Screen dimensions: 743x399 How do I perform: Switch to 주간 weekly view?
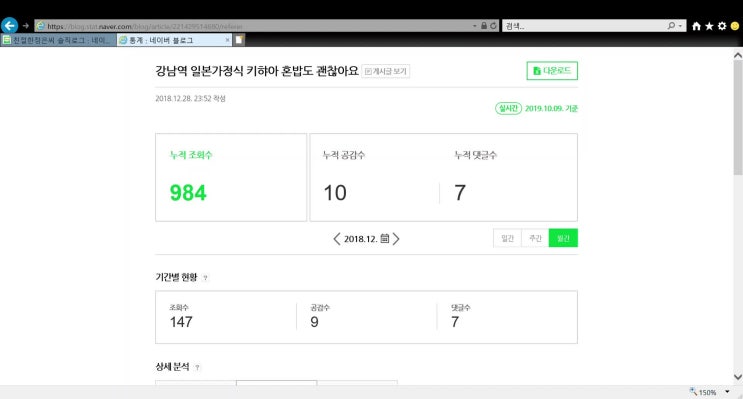click(x=535, y=238)
